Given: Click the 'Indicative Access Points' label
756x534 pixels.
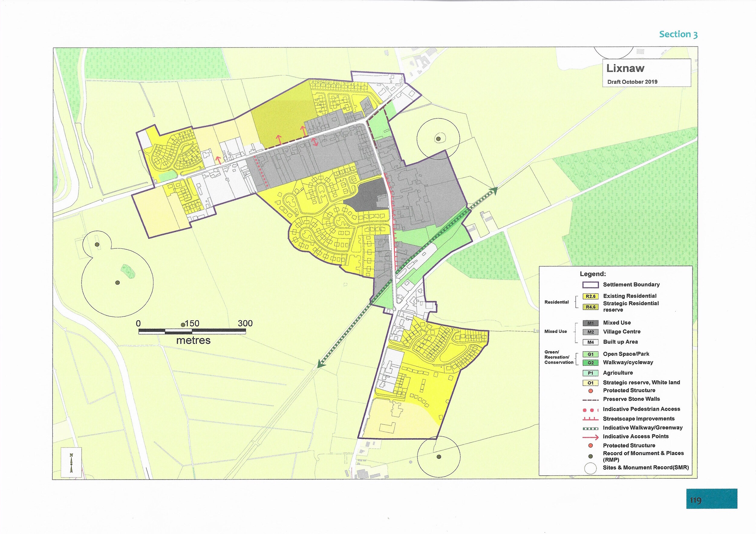Looking at the screenshot, I should pos(636,437).
